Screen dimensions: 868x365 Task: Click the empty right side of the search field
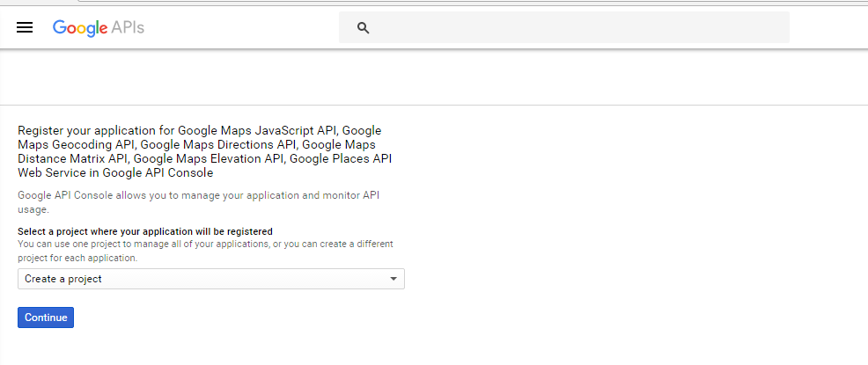(665, 27)
